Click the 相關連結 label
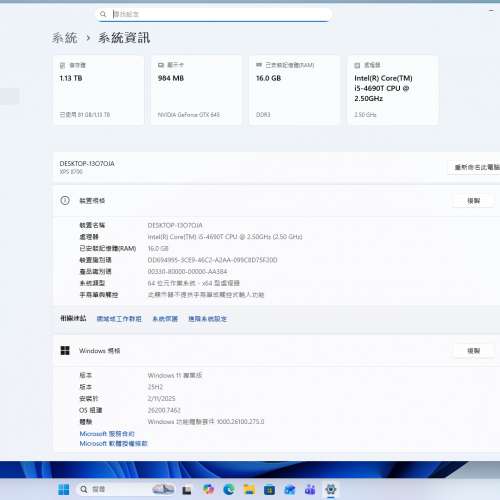Image resolution: width=500 pixels, height=500 pixels. [73, 318]
